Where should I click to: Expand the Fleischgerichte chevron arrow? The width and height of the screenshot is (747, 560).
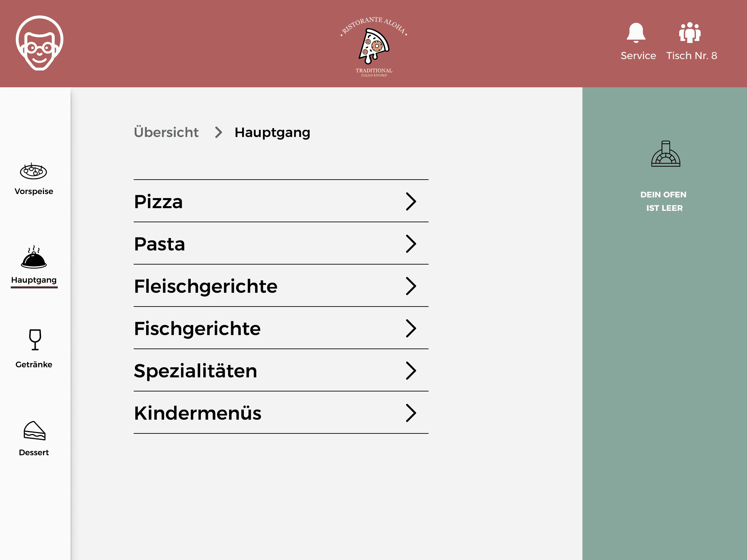(411, 286)
